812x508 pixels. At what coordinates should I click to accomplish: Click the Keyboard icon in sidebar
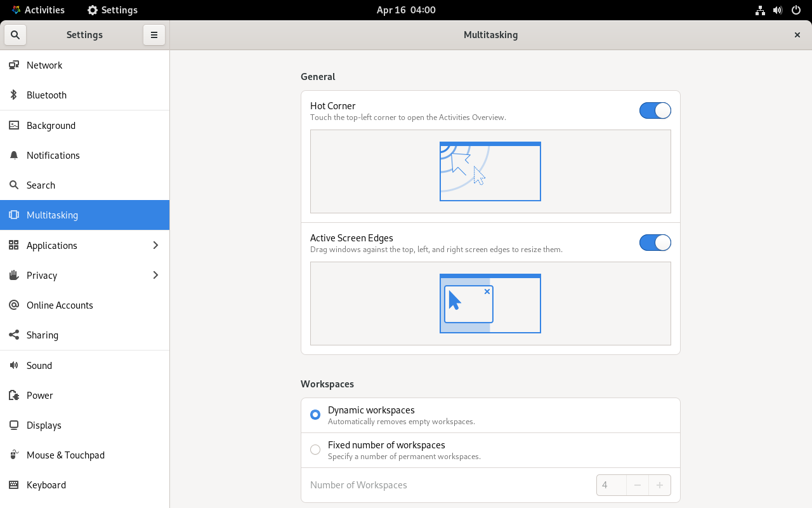pyautogui.click(x=14, y=485)
